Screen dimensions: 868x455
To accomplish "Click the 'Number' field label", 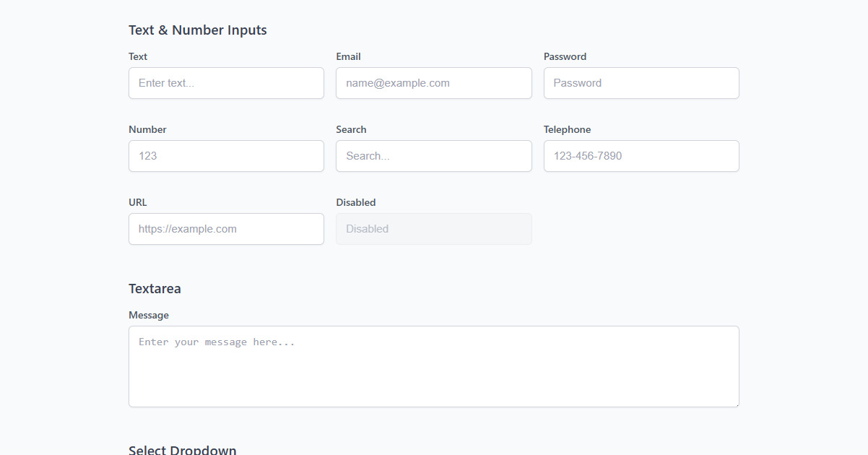I will [147, 129].
